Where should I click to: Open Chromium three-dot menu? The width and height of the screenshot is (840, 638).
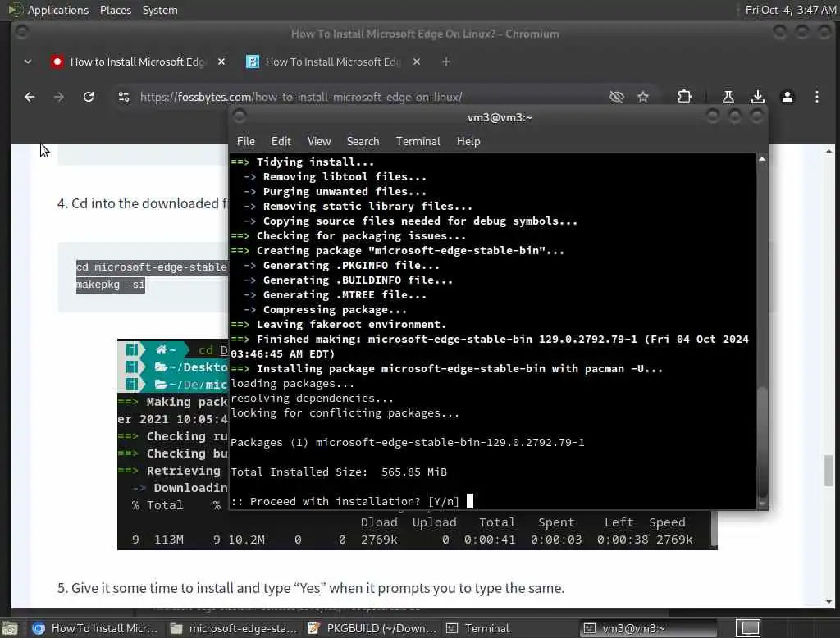click(816, 97)
